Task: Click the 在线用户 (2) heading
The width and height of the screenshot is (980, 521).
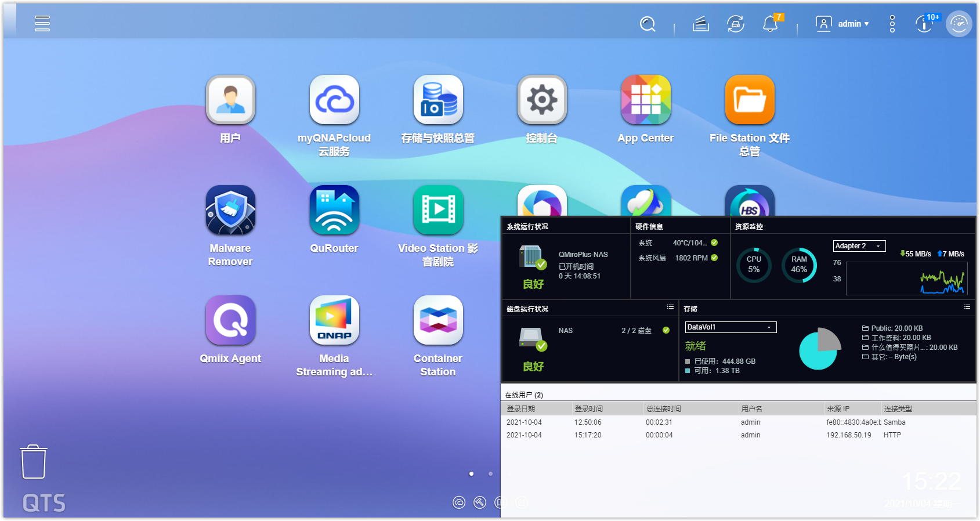Action: coord(524,395)
